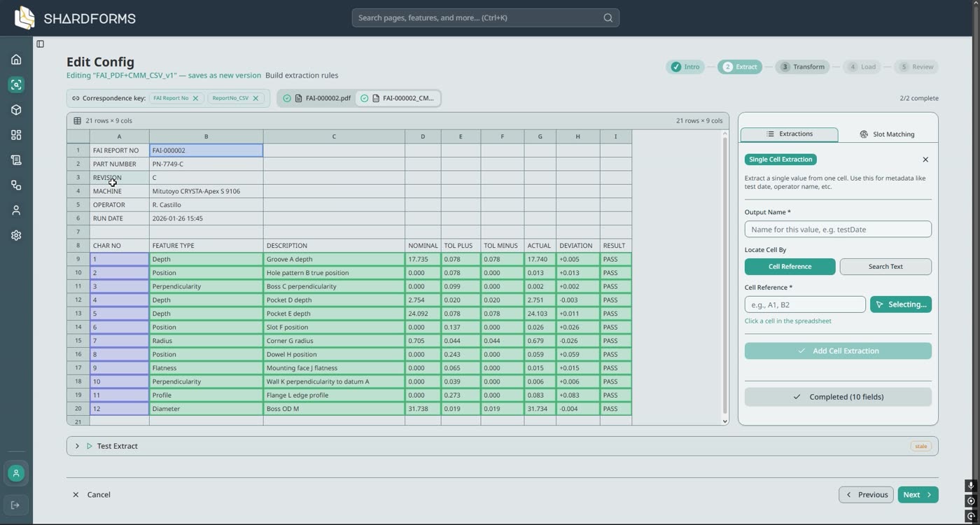Focus the Output Name input field
Image resolution: width=980 pixels, height=525 pixels.
click(838, 230)
